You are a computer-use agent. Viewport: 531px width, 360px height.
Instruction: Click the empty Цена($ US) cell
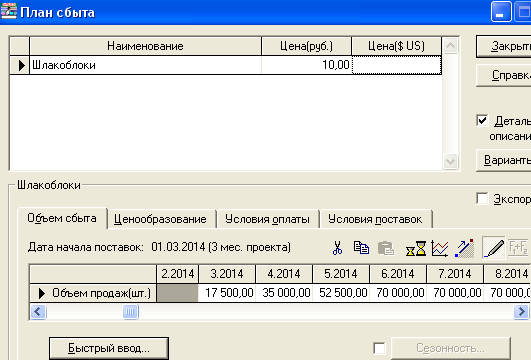pyautogui.click(x=397, y=65)
